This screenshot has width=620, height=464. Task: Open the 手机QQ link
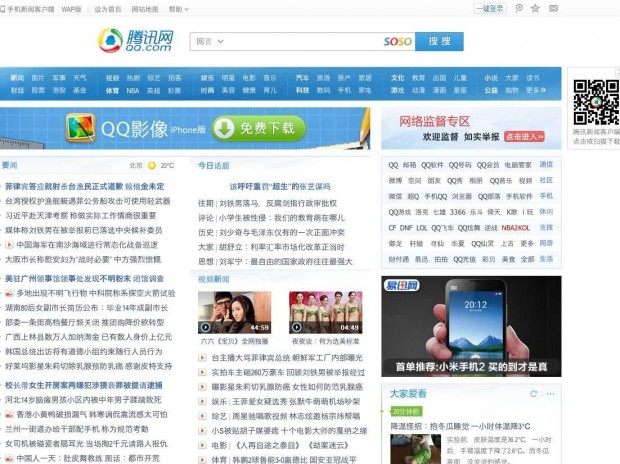[x=436, y=197]
